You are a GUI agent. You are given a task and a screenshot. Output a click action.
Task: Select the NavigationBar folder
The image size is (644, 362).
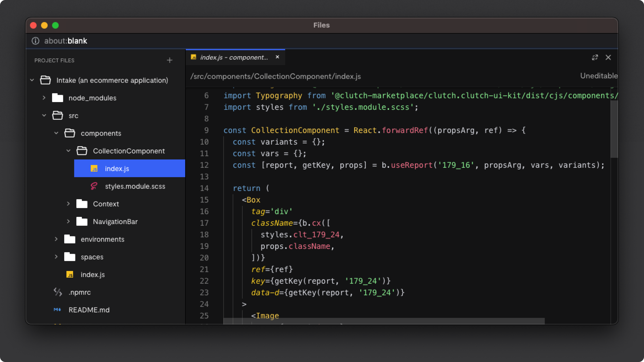tap(115, 222)
